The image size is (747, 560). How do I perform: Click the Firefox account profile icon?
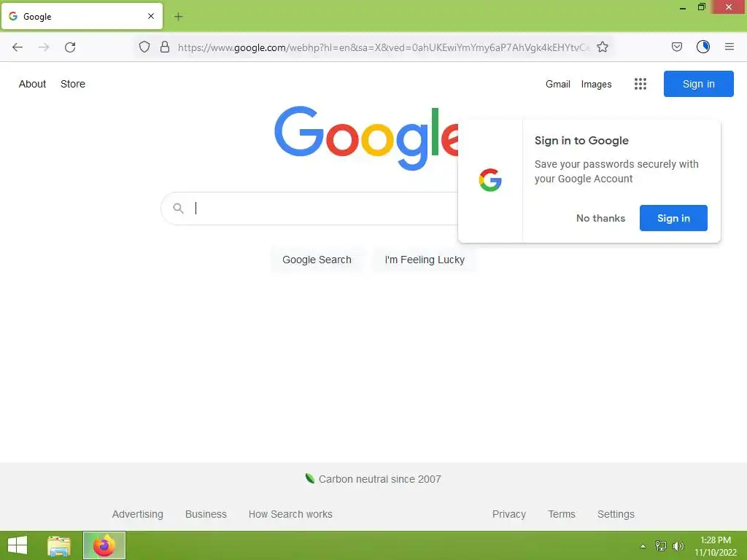pyautogui.click(x=703, y=47)
